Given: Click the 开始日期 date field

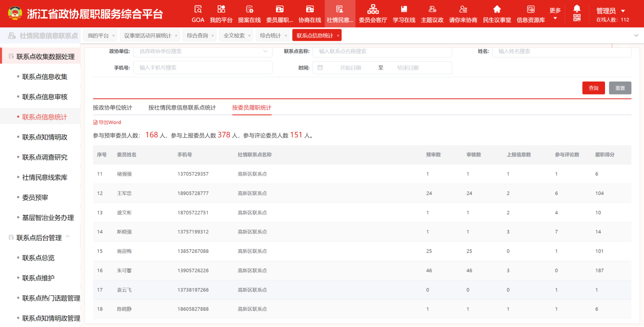Looking at the screenshot, I should click(x=351, y=68).
